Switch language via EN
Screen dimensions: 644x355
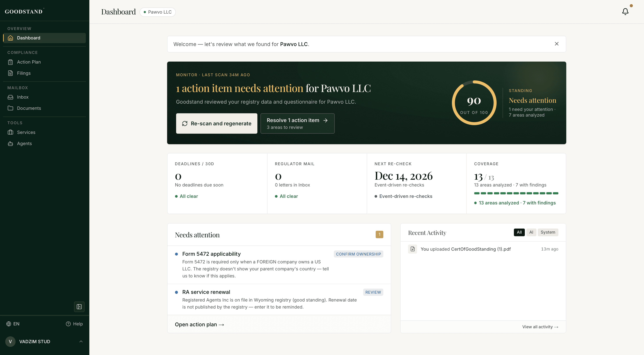pos(13,324)
